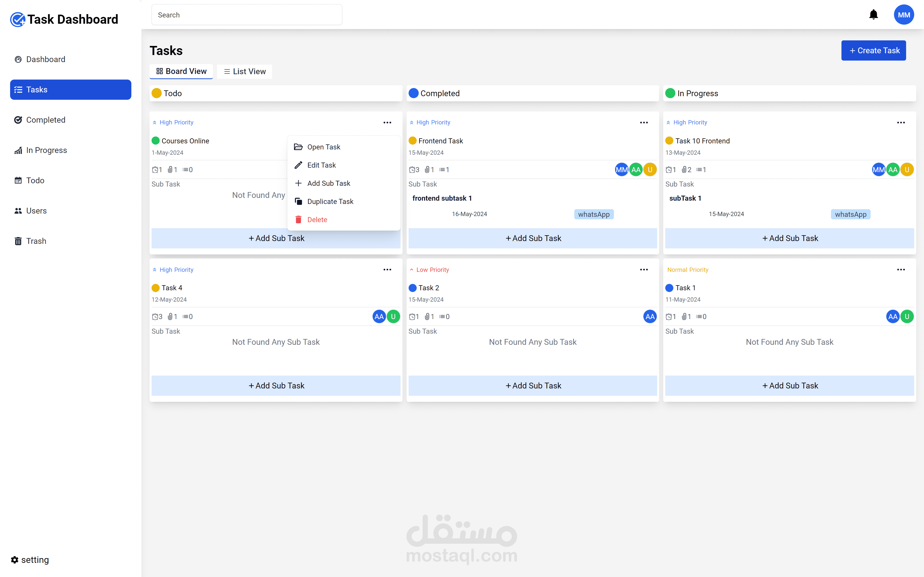924x577 pixels.
Task: Click the Search input field
Action: point(247,15)
